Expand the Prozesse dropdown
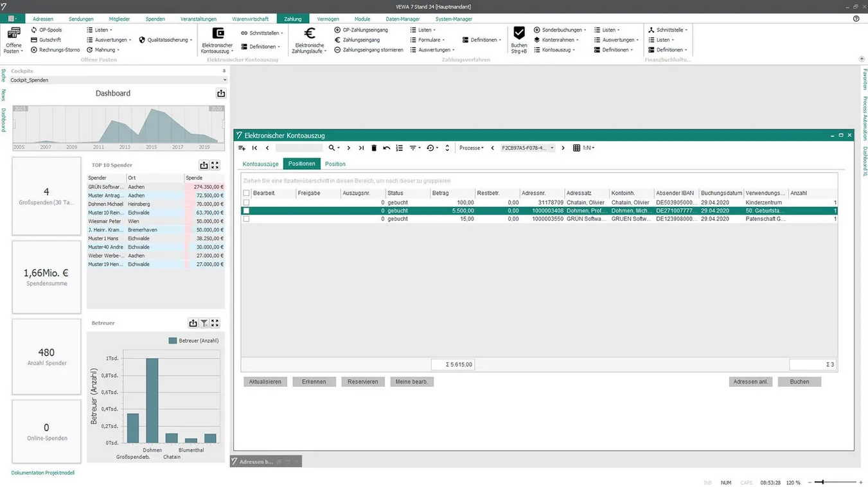The height and width of the screenshot is (487, 868). point(472,148)
